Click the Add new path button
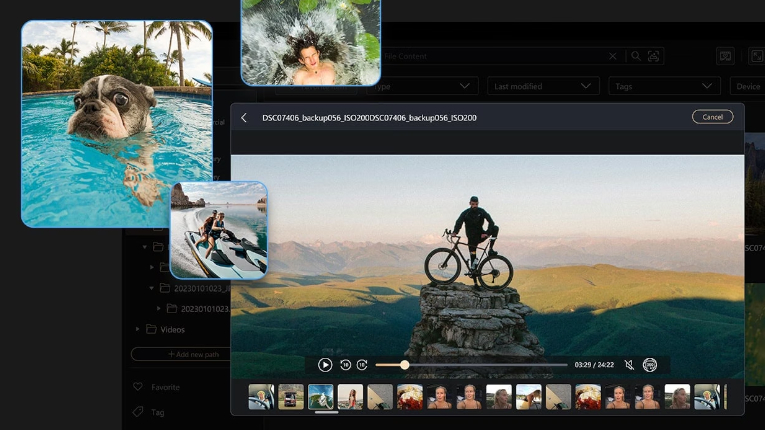The width and height of the screenshot is (768, 432). coord(181,355)
